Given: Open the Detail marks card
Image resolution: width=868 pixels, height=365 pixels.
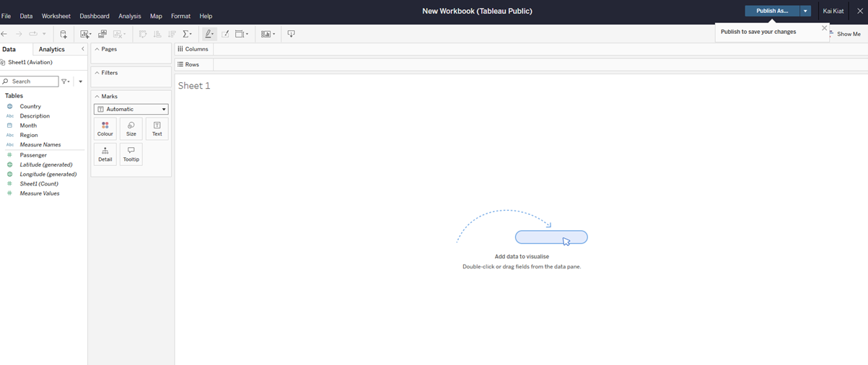Looking at the screenshot, I should click(105, 154).
